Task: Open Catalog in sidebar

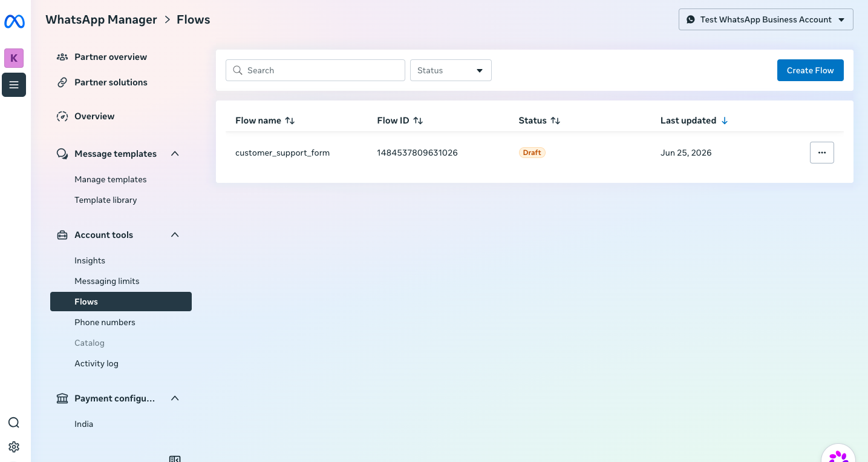Action: (x=90, y=343)
